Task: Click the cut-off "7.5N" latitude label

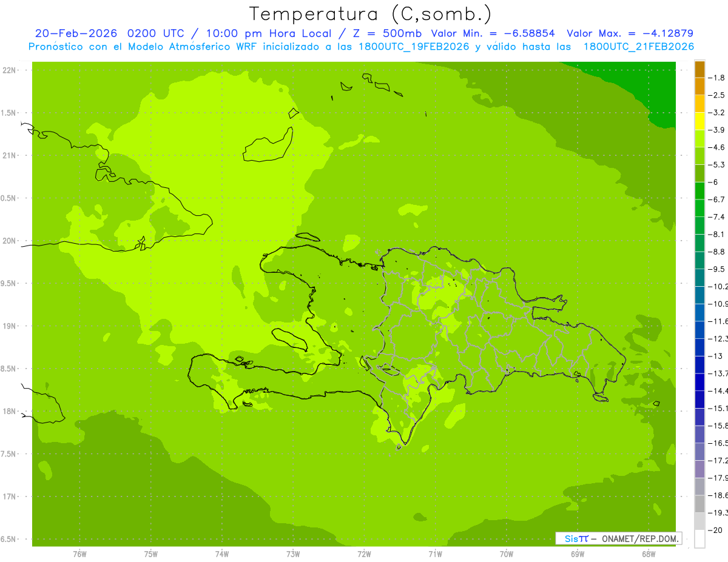Action: (x=8, y=454)
